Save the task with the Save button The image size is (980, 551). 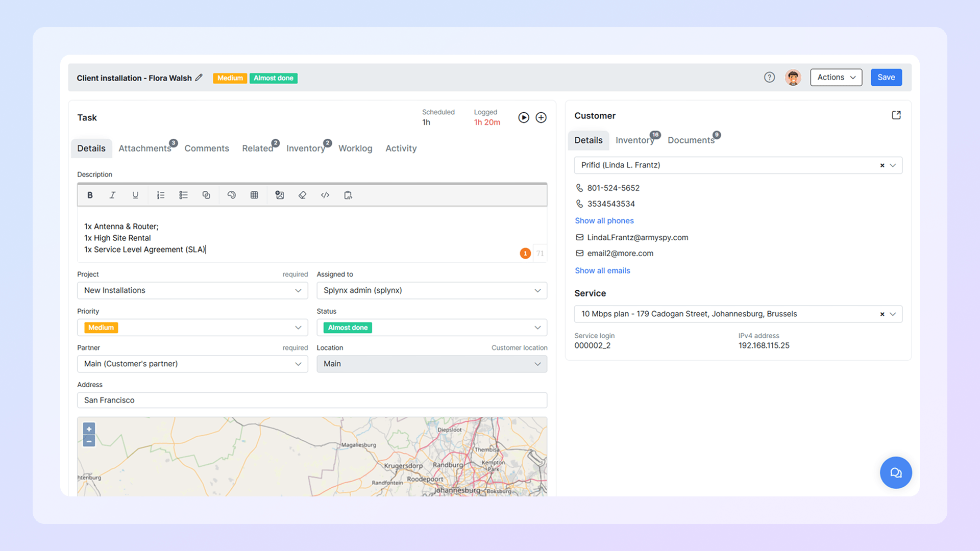coord(886,77)
